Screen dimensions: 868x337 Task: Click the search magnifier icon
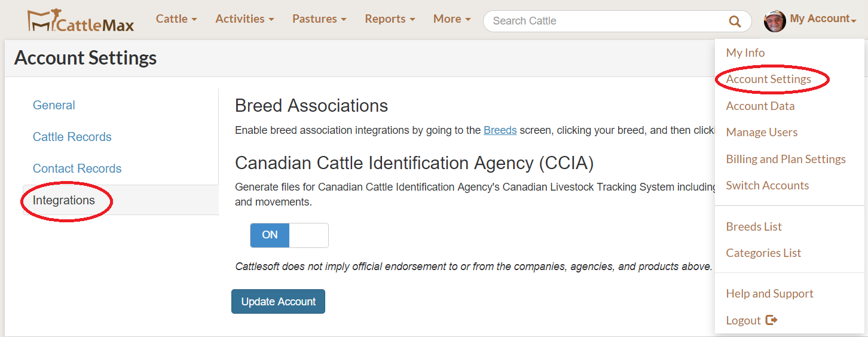tap(735, 22)
